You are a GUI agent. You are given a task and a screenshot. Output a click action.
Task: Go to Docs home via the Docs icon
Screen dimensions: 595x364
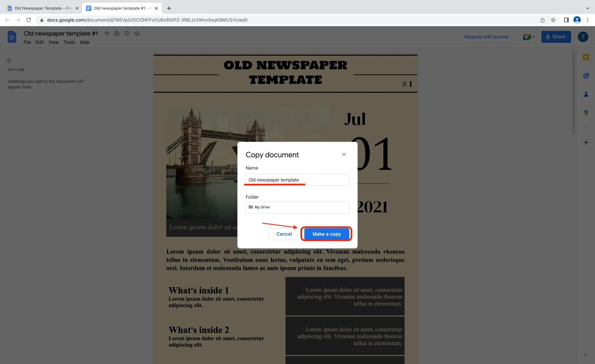[12, 37]
